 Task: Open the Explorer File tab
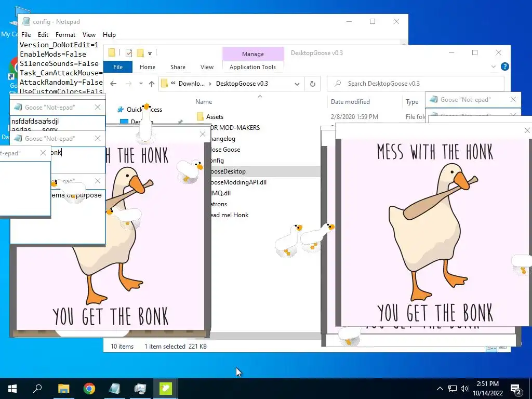(118, 67)
